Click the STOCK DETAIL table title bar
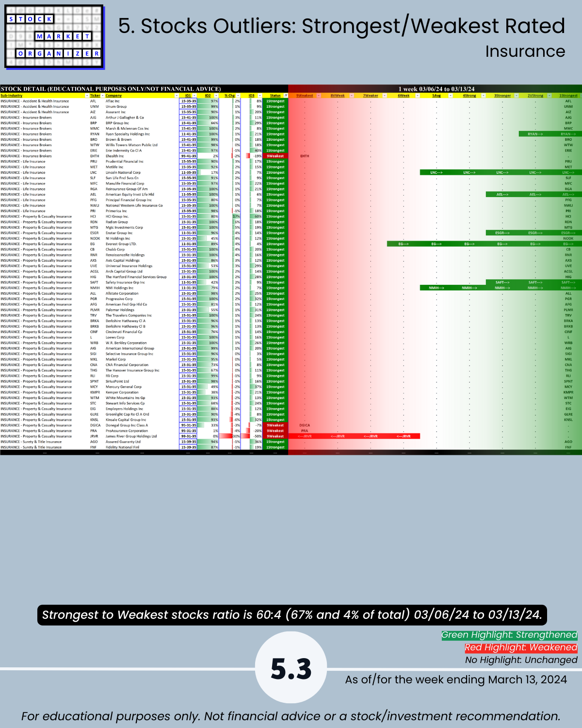The image size is (582, 728). (144, 89)
